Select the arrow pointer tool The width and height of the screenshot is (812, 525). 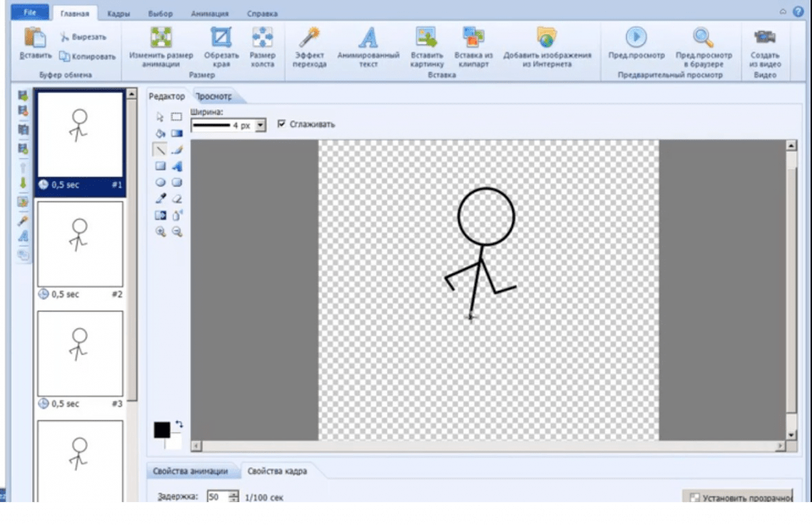(160, 117)
